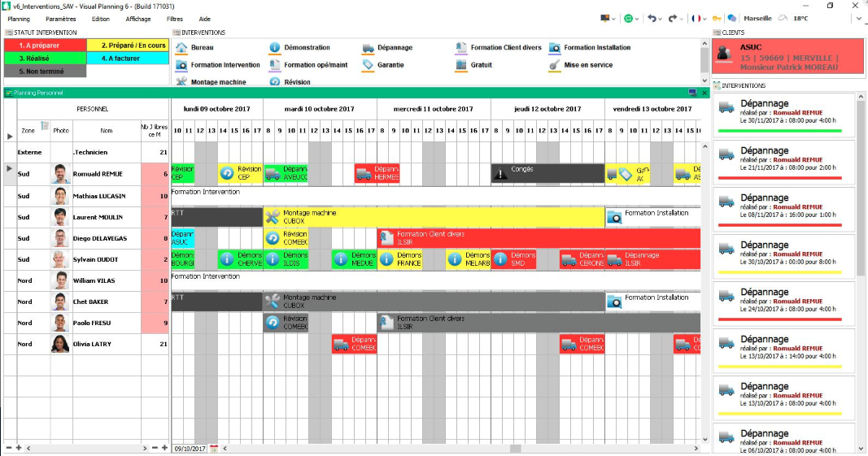The height and width of the screenshot is (456, 868).
Task: Click the Garantie tag icon
Action: click(x=369, y=65)
